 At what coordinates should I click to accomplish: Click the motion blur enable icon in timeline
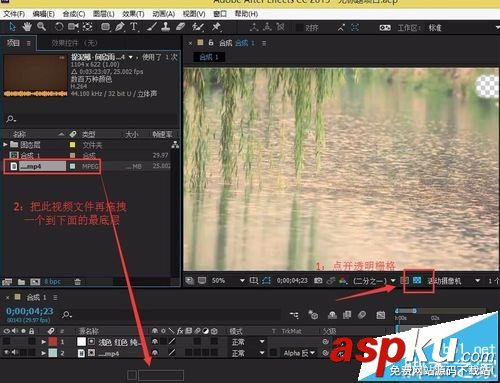pos(362,315)
